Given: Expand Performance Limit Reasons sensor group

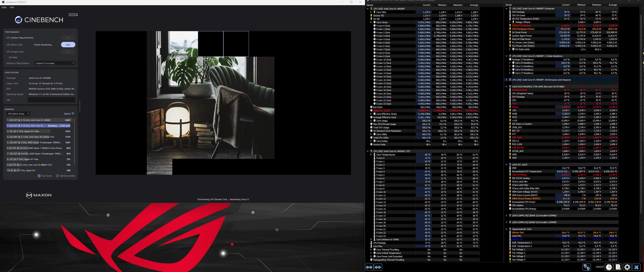Looking at the screenshot, I should coord(507,80).
